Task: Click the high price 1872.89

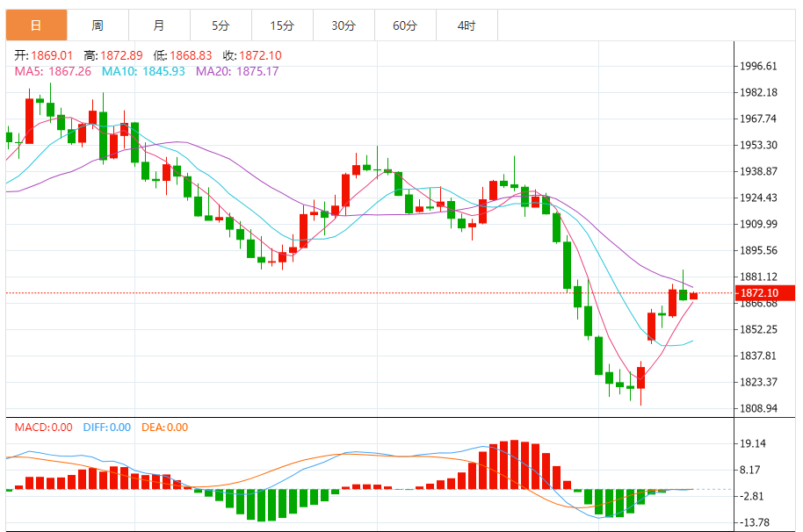Action: [121, 55]
